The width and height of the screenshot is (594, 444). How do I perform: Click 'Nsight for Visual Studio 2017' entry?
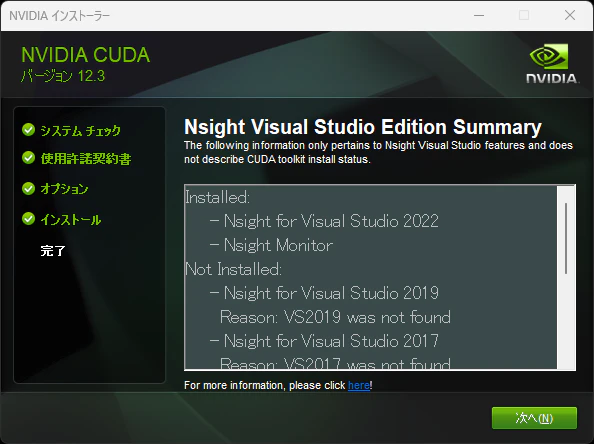tap(325, 341)
